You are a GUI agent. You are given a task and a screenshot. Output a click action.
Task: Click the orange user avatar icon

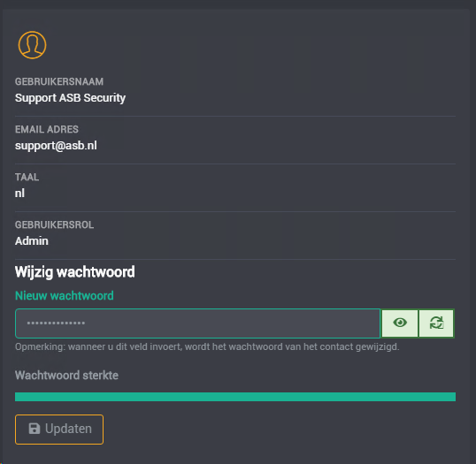click(32, 45)
